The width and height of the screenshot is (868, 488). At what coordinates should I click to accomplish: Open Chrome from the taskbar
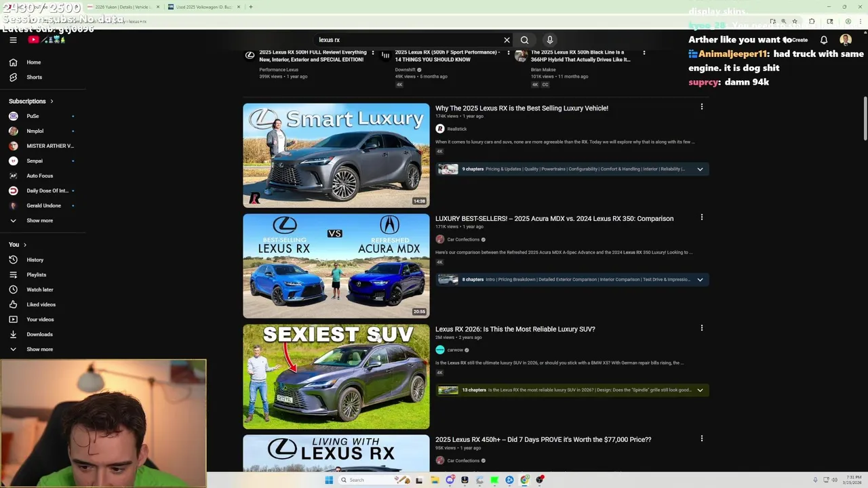pyautogui.click(x=525, y=480)
